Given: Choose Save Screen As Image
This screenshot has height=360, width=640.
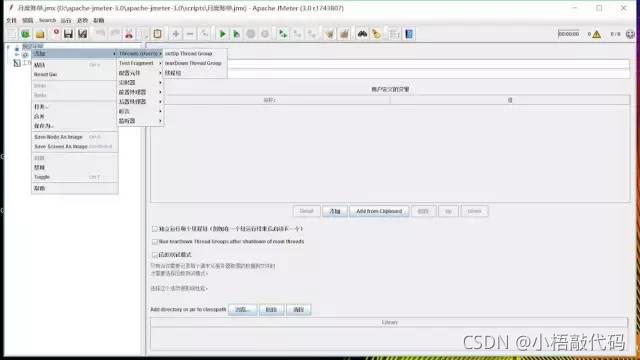Looking at the screenshot, I should tap(75, 147).
